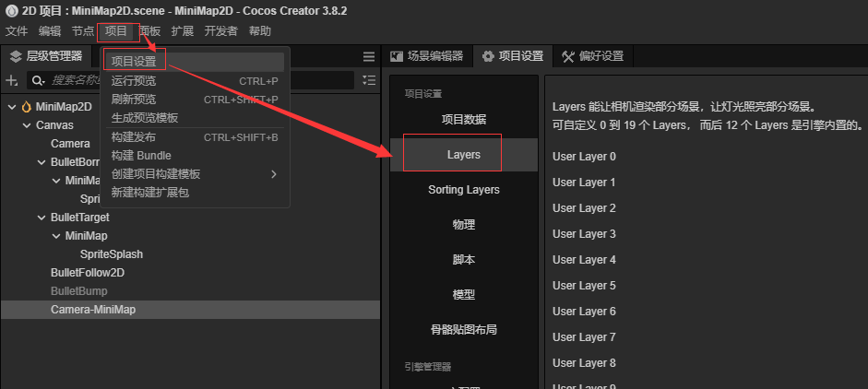Screen dimensions: 868x389
Task: Collapse the MiniMap node under BulletBorn
Action: (56, 181)
